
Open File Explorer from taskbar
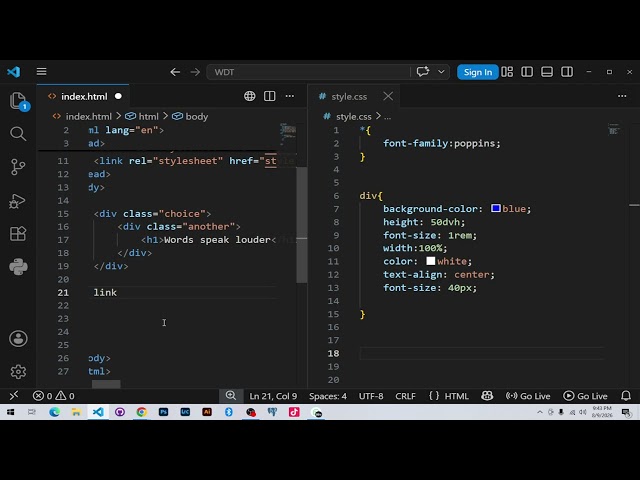[x=76, y=412]
